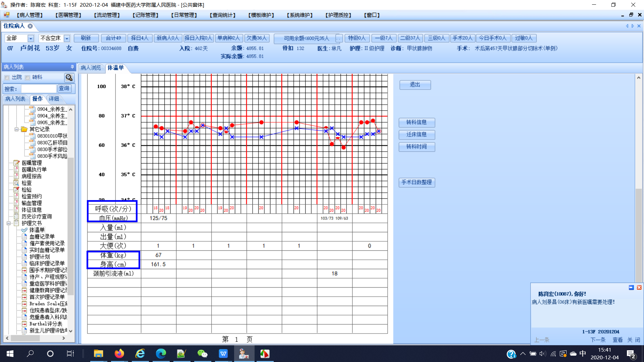Open 医嘱管理 notepad icon in tree
Screen dimensions: 644x362
tap(16, 163)
